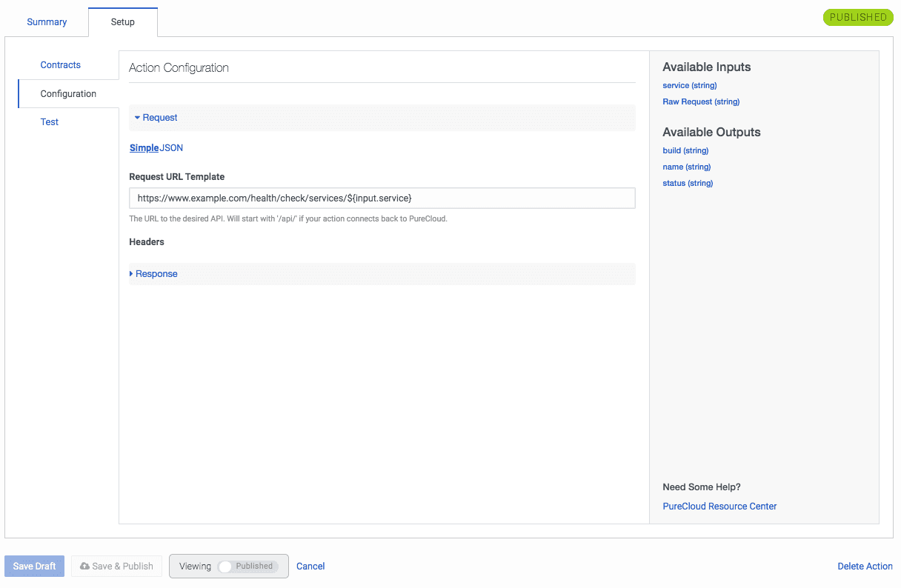
Task: Click the green PUBLISHED badge
Action: pos(857,16)
